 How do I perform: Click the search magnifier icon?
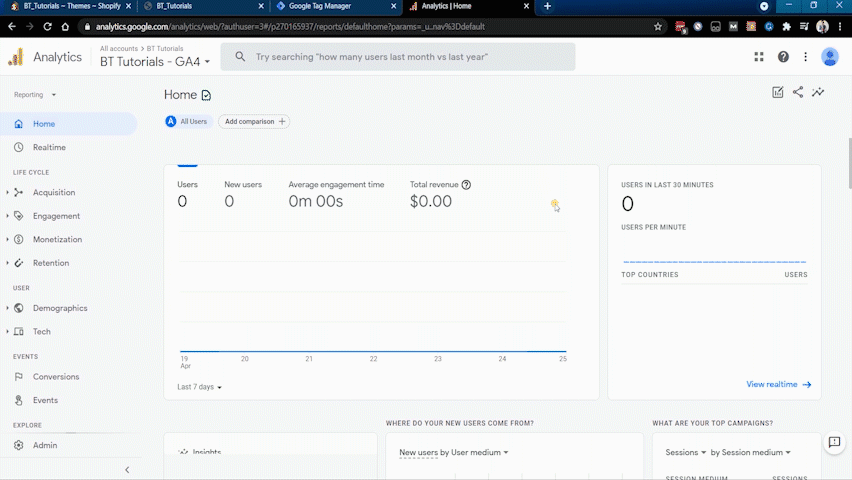[x=240, y=57]
